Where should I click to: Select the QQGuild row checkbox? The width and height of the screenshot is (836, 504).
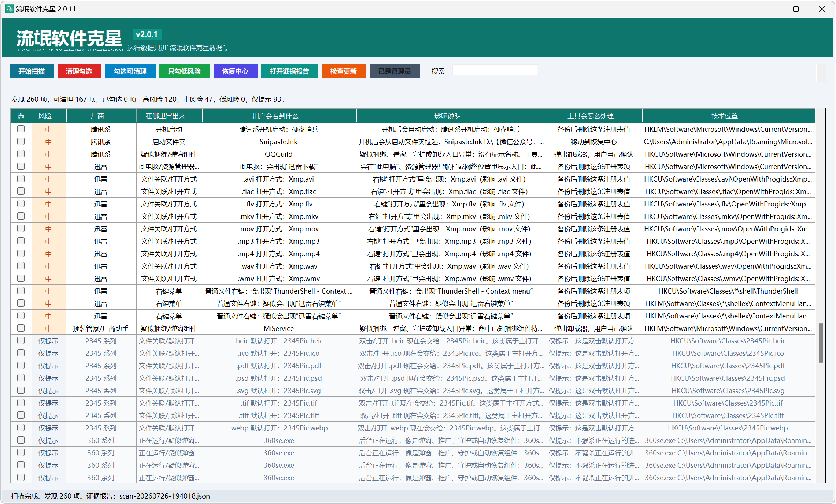tap(21, 154)
